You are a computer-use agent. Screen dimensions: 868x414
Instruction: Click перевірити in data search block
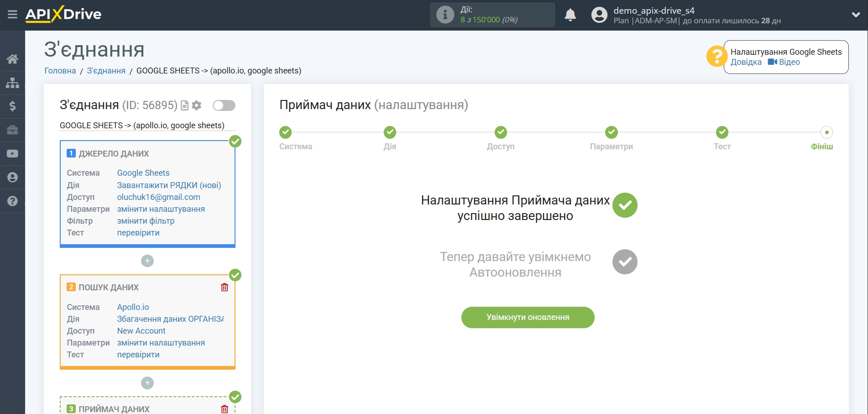click(138, 355)
